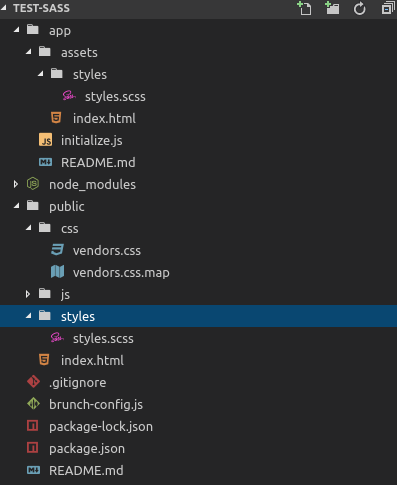The height and width of the screenshot is (485, 397).
Task: Click the New Folder icon in explorer header
Action: click(x=332, y=8)
